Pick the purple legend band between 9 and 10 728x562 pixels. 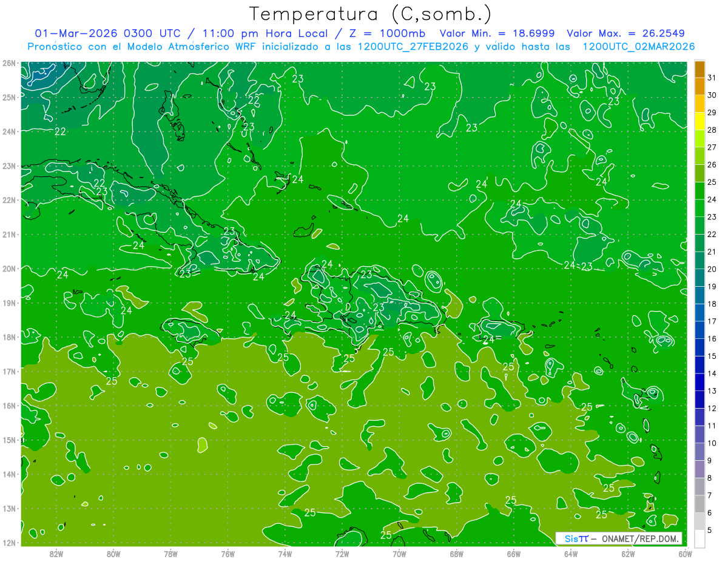click(x=699, y=452)
